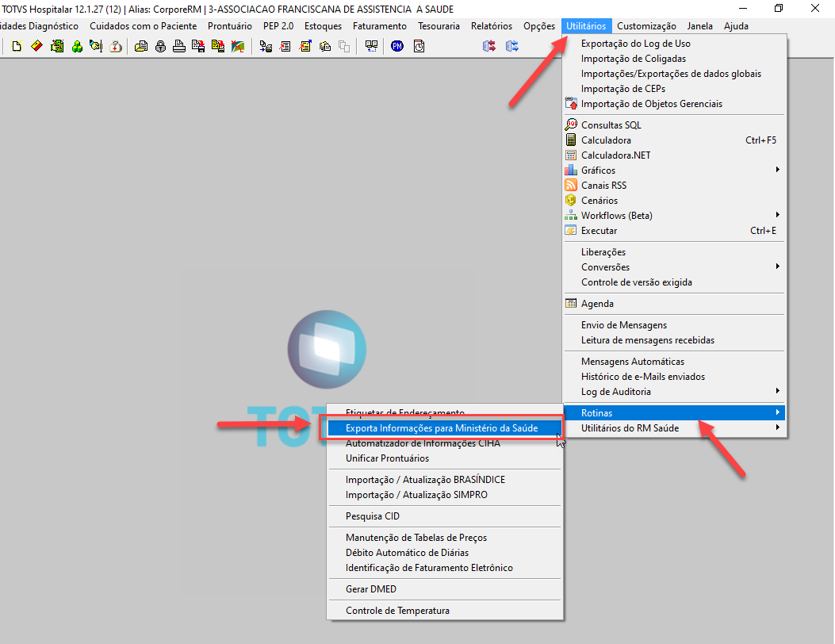
Task: Click the green grid toolbar icon
Action: 57,46
